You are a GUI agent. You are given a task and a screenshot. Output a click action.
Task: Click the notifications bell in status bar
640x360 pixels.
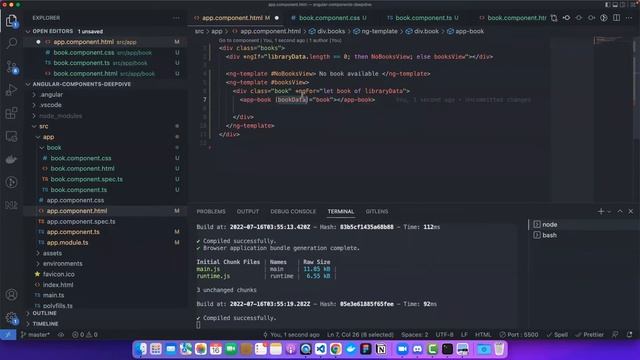(630, 335)
